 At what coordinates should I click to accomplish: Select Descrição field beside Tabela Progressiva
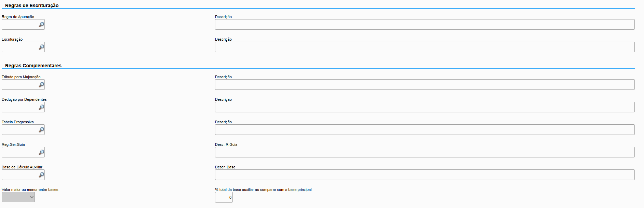[425, 130]
